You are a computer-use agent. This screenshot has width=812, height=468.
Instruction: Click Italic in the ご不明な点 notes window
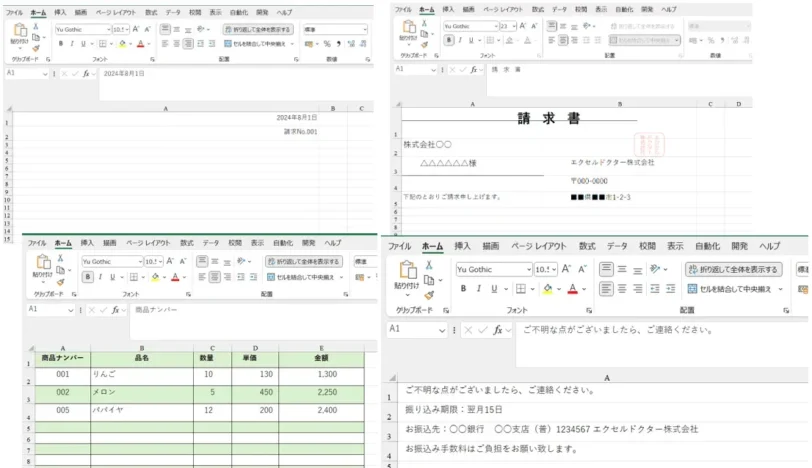click(478, 289)
